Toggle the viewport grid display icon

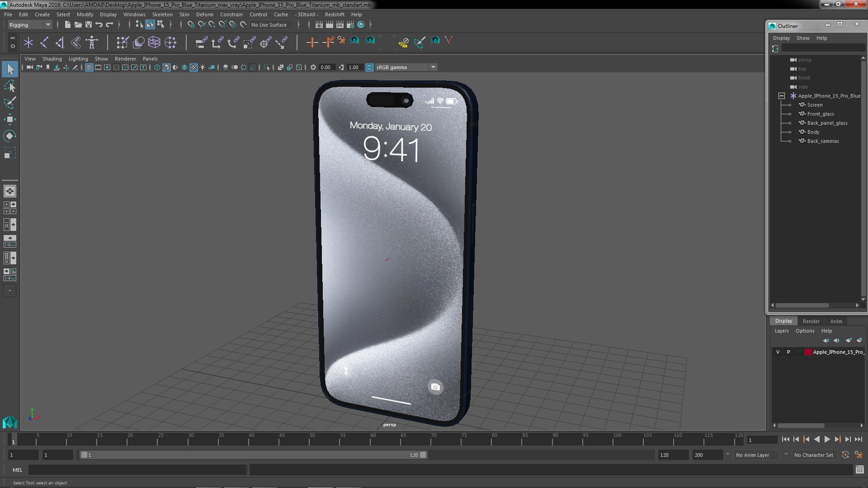click(x=89, y=67)
